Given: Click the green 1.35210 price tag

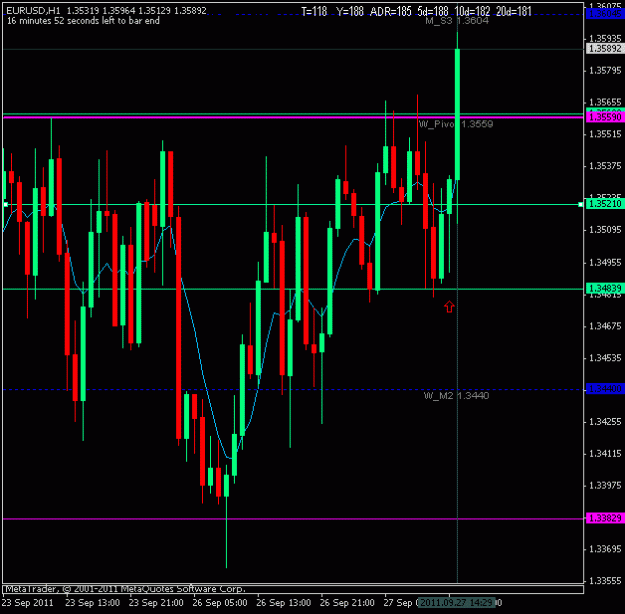Looking at the screenshot, I should tap(605, 204).
